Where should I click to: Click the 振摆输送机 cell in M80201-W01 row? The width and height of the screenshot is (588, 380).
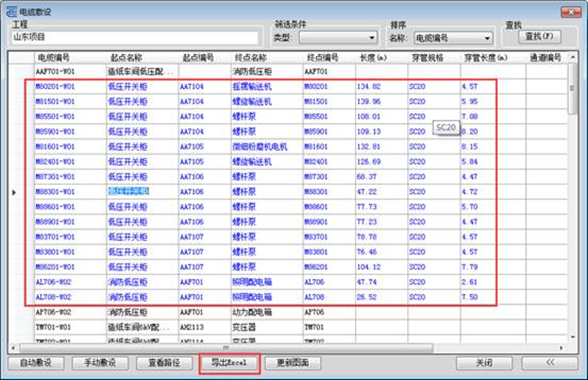[252, 86]
